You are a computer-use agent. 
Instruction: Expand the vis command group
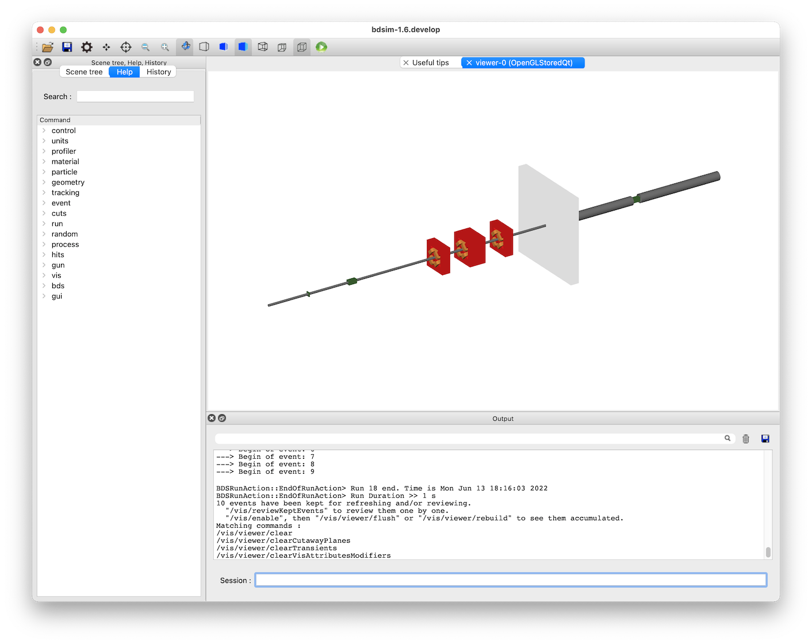coord(44,275)
